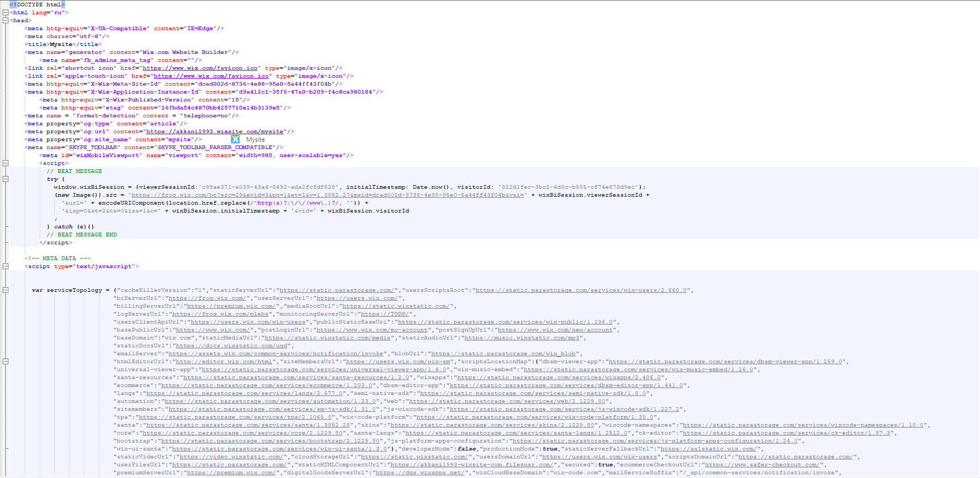Open the universal-viewer-app/1.4.0 link
The height and width of the screenshot is (478, 980).
324,370
